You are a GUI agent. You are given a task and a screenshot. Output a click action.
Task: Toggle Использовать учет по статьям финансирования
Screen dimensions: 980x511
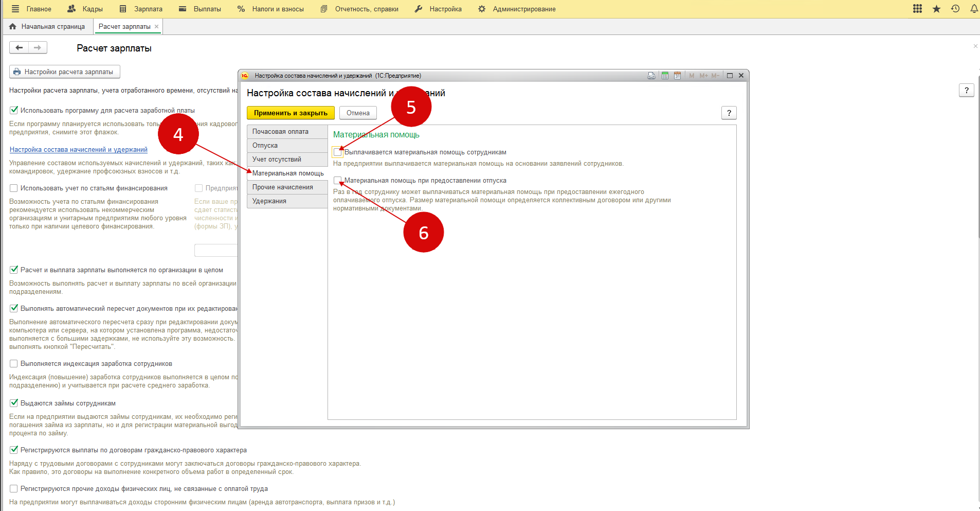[x=14, y=188]
